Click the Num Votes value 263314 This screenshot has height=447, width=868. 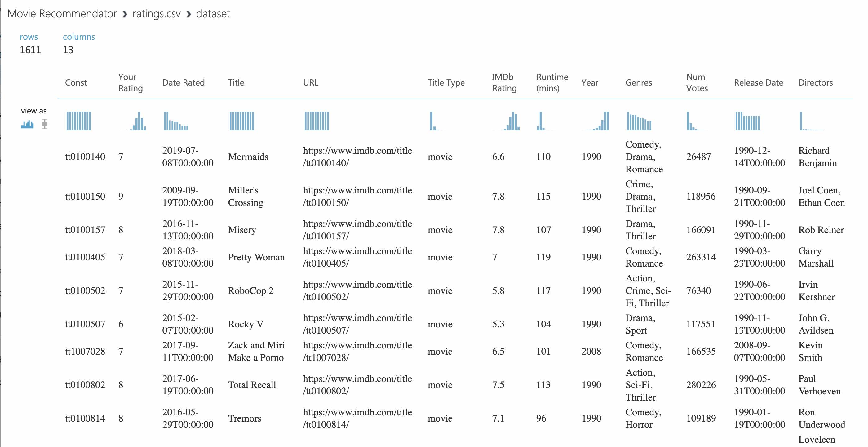click(x=701, y=257)
